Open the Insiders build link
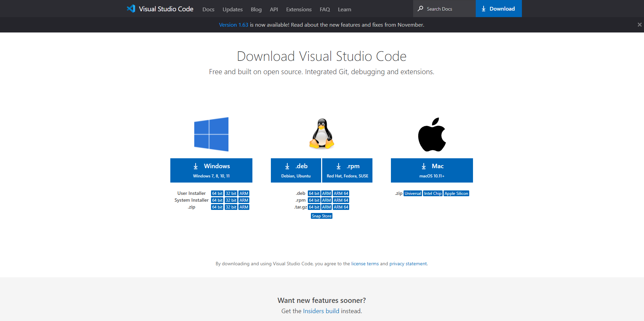This screenshot has height=321, width=644. [x=321, y=311]
